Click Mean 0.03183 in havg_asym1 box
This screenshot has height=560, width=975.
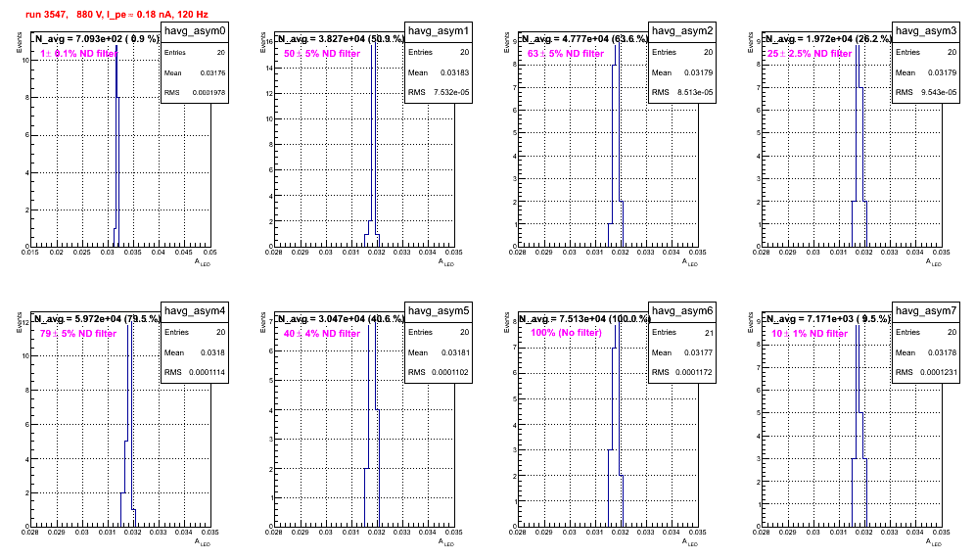coord(439,72)
